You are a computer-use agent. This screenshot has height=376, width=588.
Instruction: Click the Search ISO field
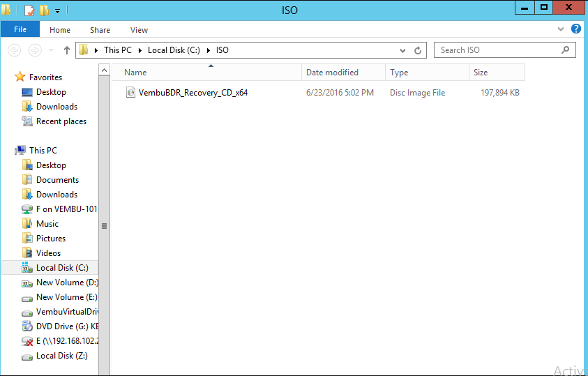click(505, 50)
